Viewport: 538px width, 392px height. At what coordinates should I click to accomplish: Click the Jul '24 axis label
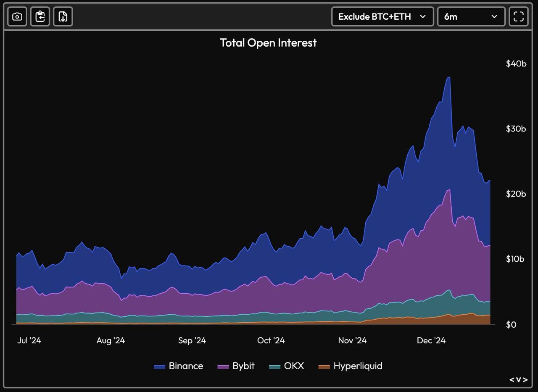(29, 340)
